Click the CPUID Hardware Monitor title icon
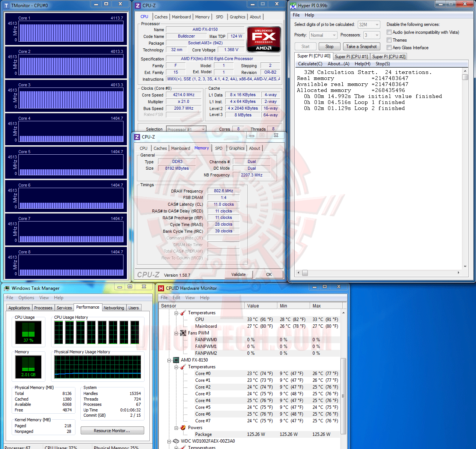Screen dimensions: 476x449 coord(161,288)
